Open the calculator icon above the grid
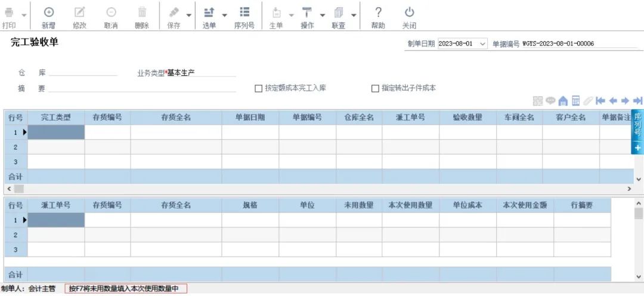The height and width of the screenshot is (296, 644). click(576, 101)
